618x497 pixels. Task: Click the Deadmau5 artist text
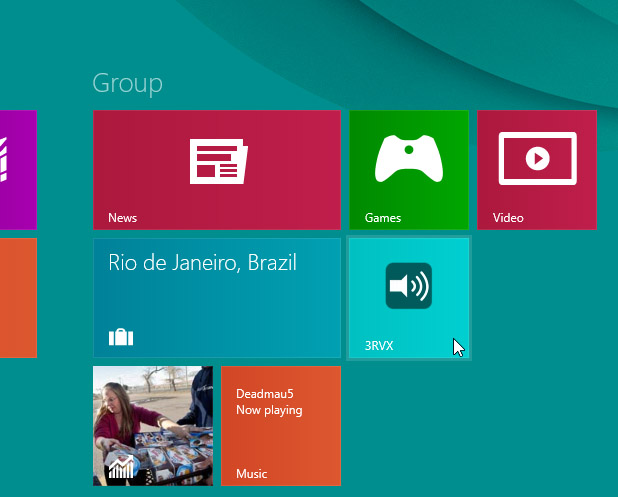tap(265, 394)
